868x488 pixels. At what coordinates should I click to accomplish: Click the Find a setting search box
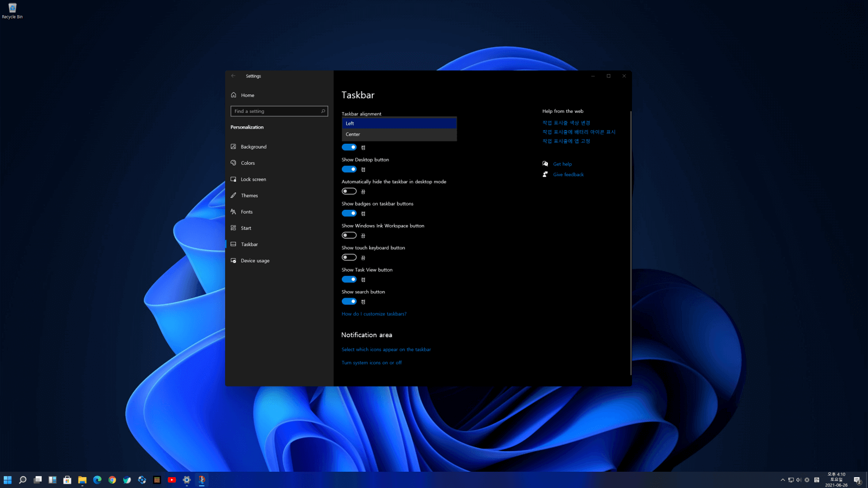pyautogui.click(x=279, y=111)
